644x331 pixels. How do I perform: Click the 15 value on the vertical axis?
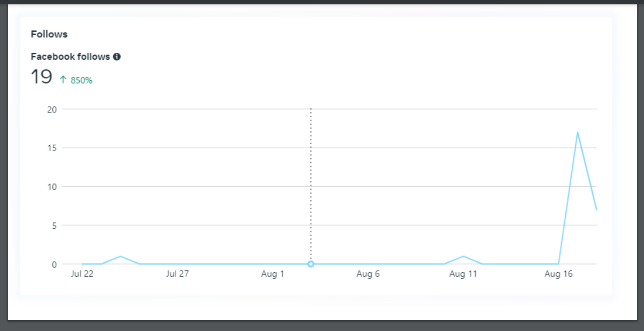[x=52, y=148]
